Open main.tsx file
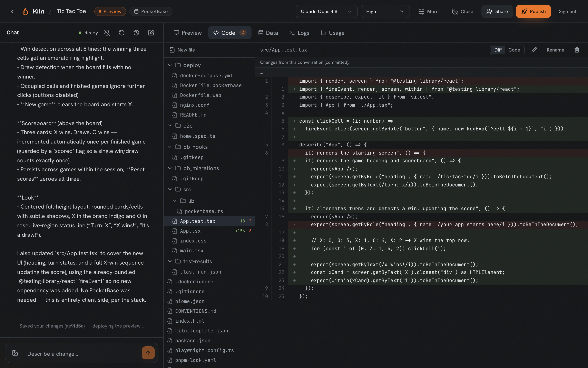 coord(192,250)
